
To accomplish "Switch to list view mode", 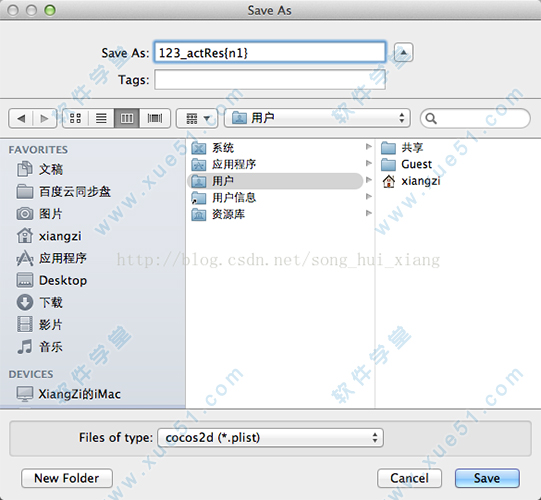I will point(101,118).
